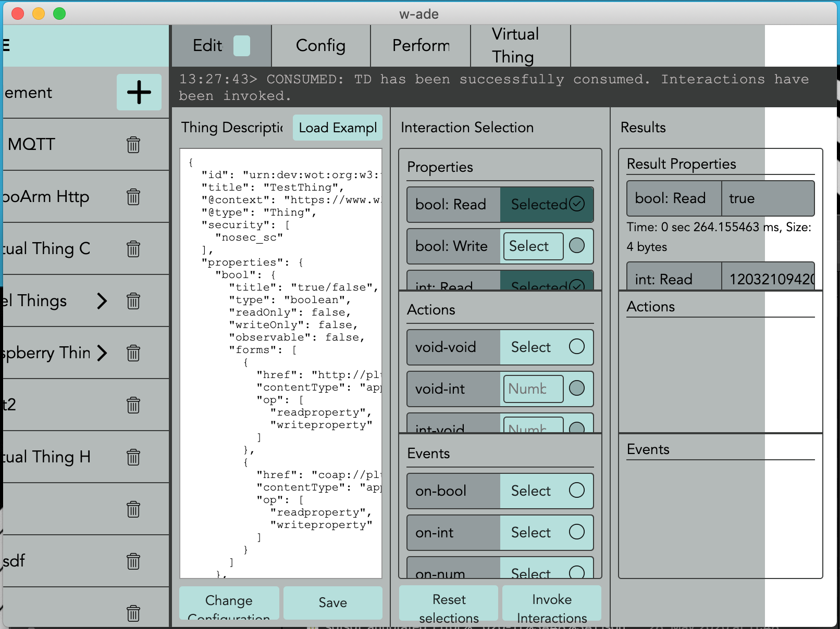
Task: Click trash icon beside sdf entry
Action: (133, 561)
